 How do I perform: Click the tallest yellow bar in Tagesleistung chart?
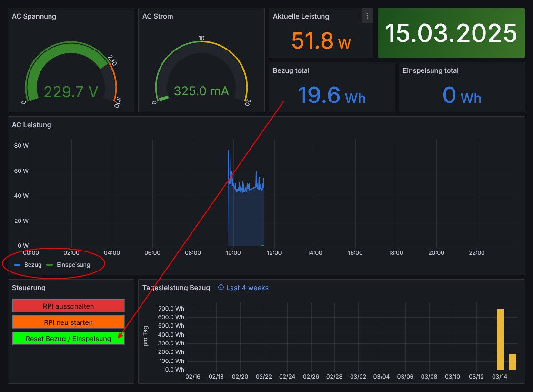[500, 339]
